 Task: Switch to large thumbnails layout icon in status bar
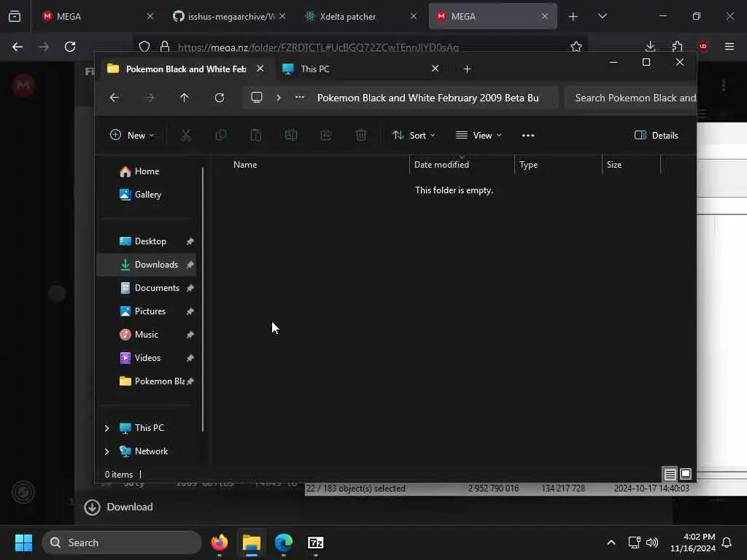tap(686, 474)
